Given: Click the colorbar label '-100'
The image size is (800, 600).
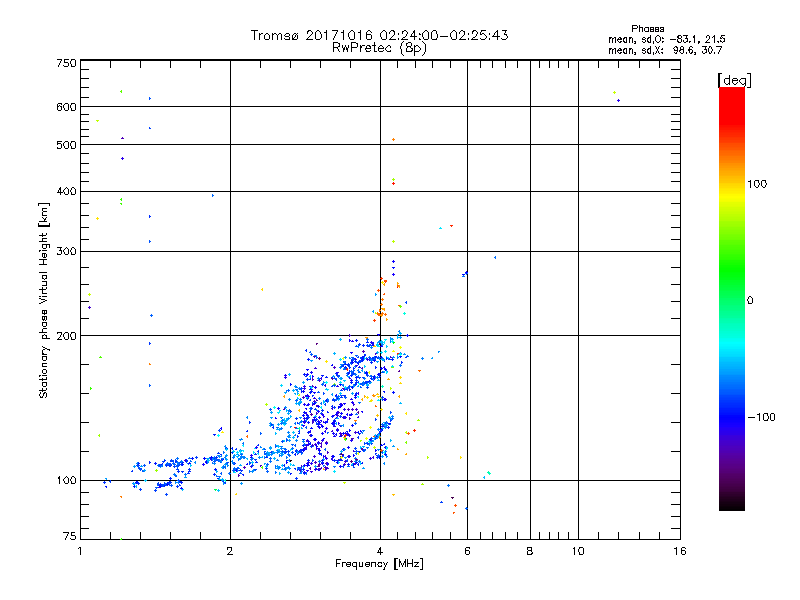Looking at the screenshot, I should coord(761,417).
